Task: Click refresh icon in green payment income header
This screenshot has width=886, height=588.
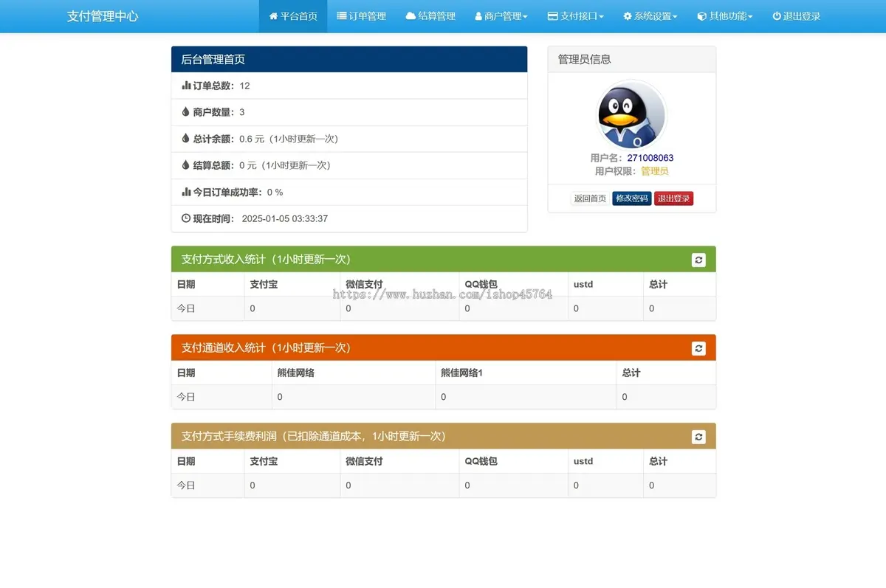Action: click(698, 260)
